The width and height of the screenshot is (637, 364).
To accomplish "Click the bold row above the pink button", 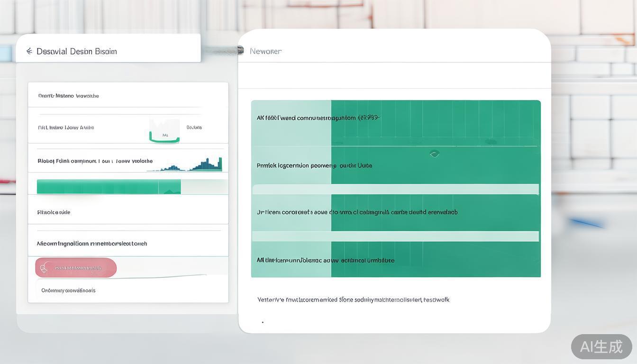I will pos(91,244).
